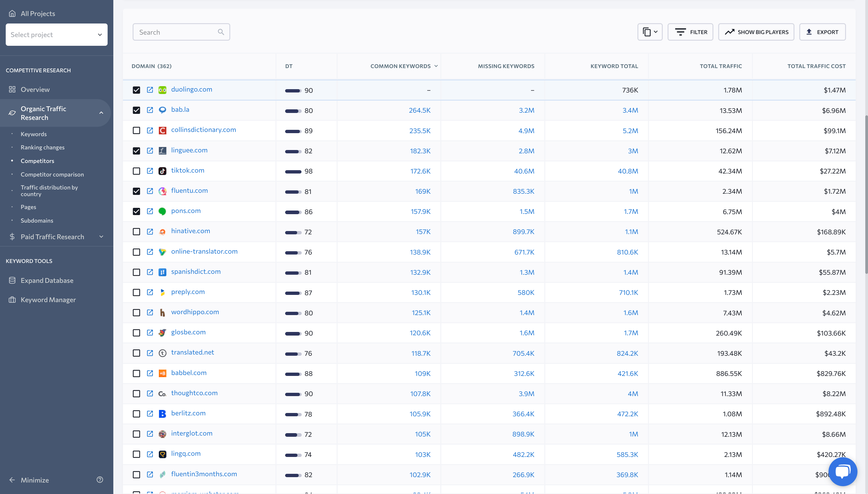This screenshot has height=494, width=868.
Task: Check the glosbe.com checkbox
Action: (137, 333)
